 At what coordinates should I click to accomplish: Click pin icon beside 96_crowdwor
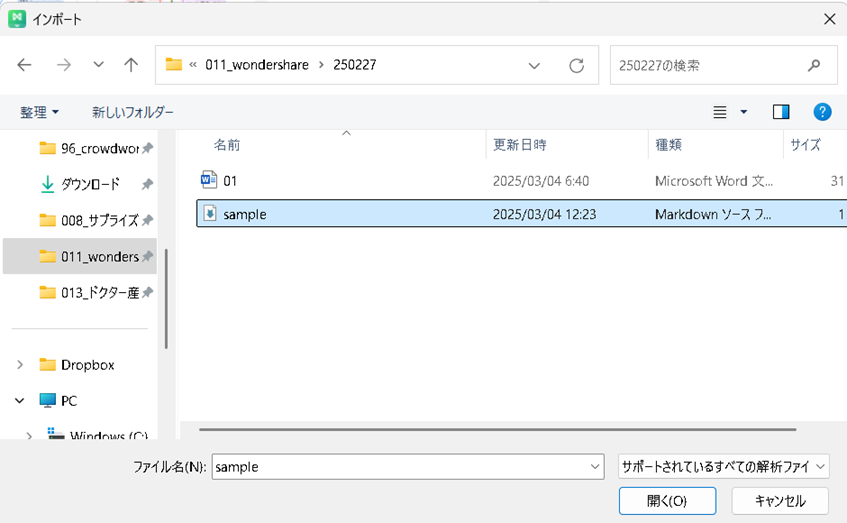(x=147, y=148)
